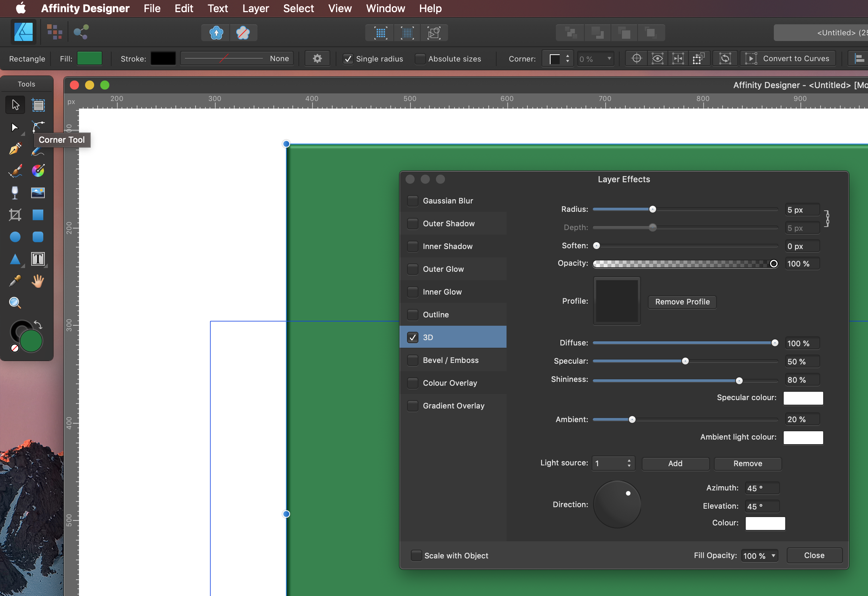Select the Ellipse tool
868x596 pixels.
coord(15,237)
